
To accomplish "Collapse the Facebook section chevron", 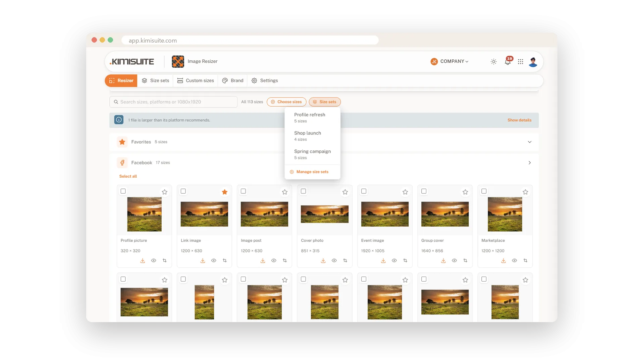I will pyautogui.click(x=530, y=163).
